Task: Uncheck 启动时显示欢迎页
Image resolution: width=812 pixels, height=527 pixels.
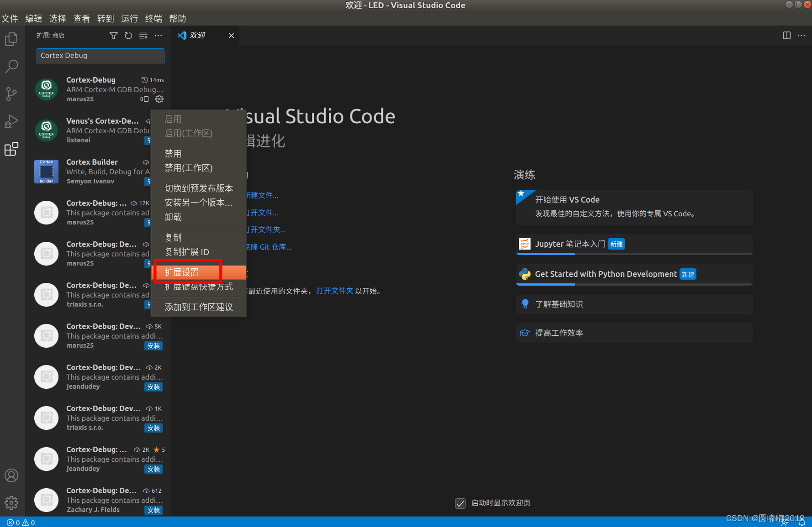Action: 460,503
